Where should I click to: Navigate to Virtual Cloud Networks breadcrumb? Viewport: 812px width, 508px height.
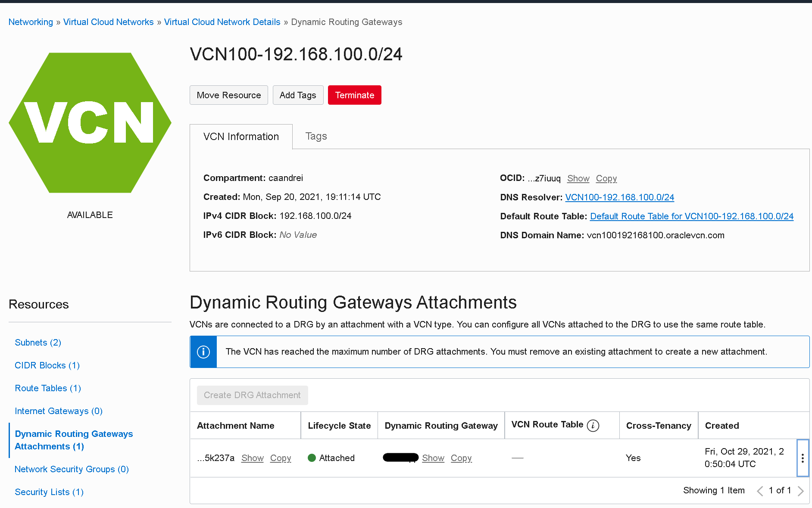tap(108, 22)
